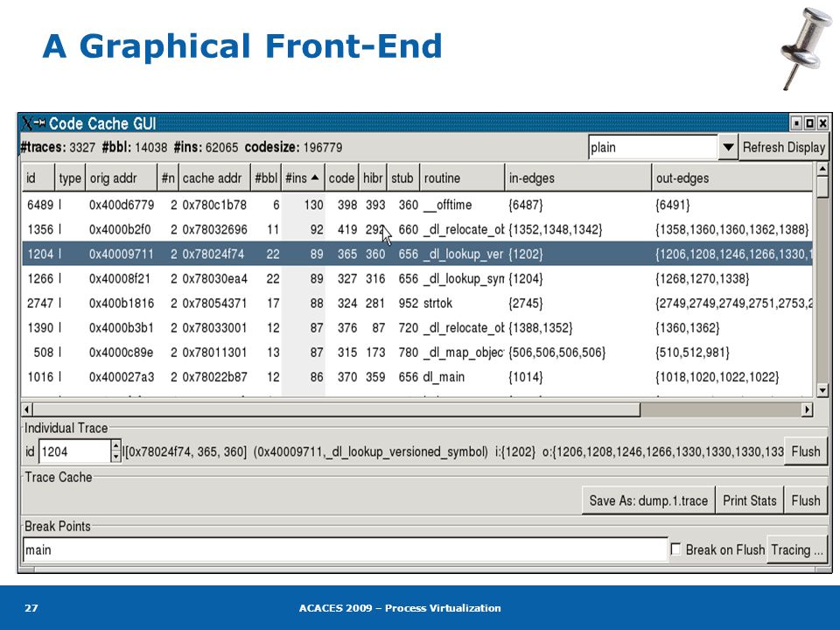
Task: Click in-edges {1352,1348,1342} cell
Action: tap(556, 230)
